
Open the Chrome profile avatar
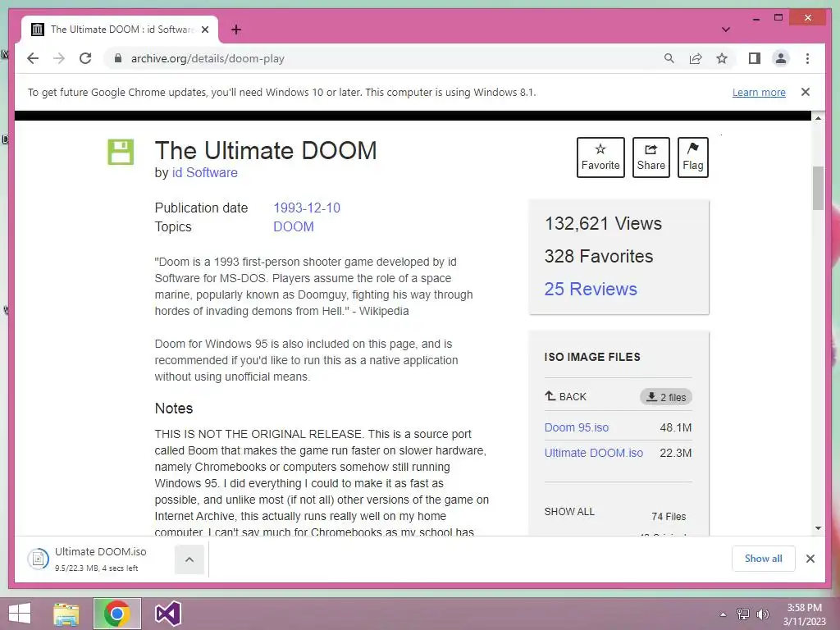[x=781, y=58]
